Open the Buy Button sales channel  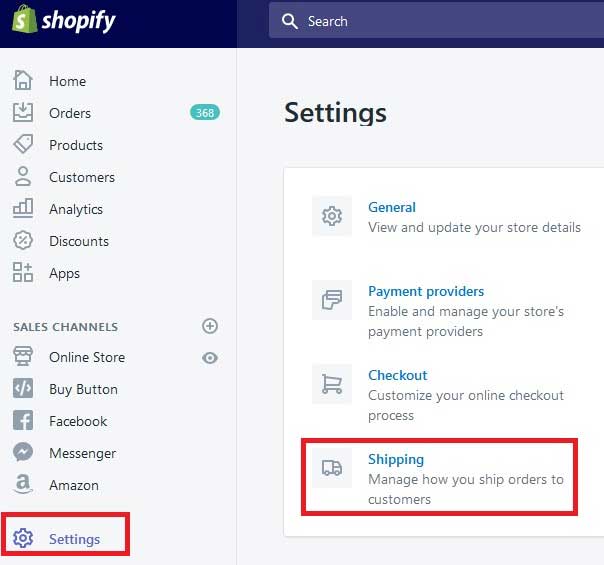[83, 389]
